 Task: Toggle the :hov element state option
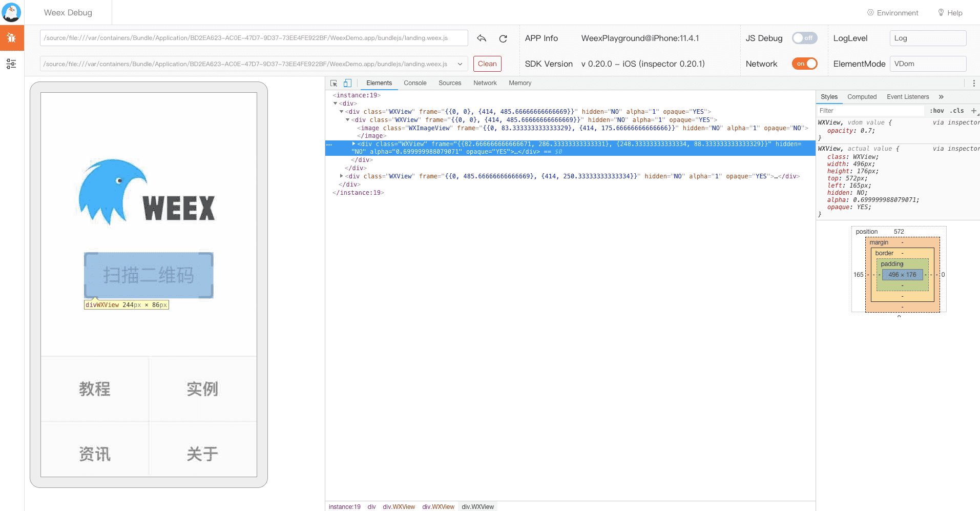tap(937, 111)
